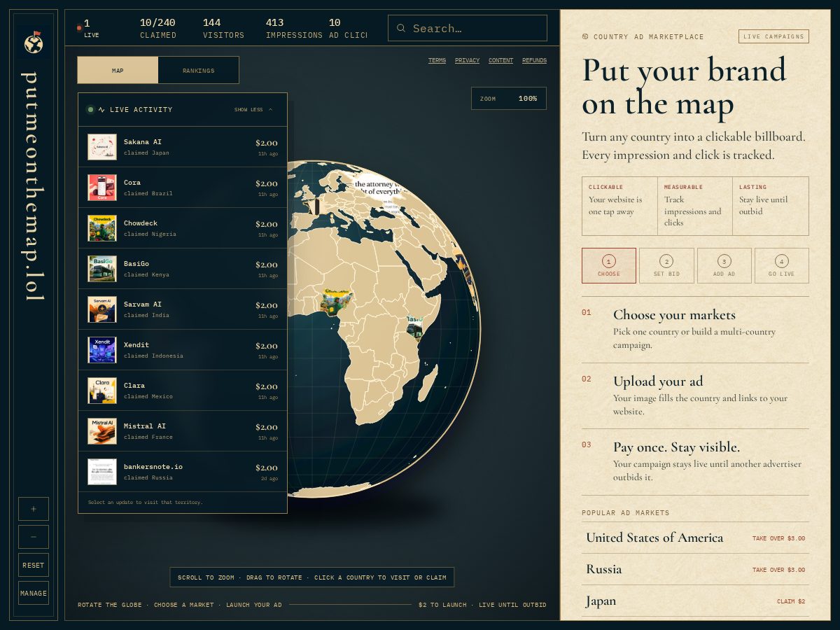The width and height of the screenshot is (840, 630).
Task: Open the Chowdeck ad thumbnail in activity list
Action: point(102,228)
